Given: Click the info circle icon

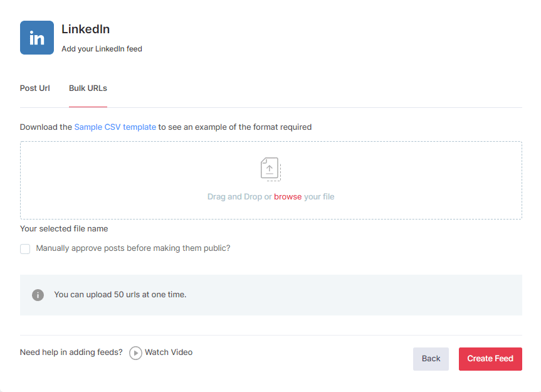Looking at the screenshot, I should click(38, 295).
